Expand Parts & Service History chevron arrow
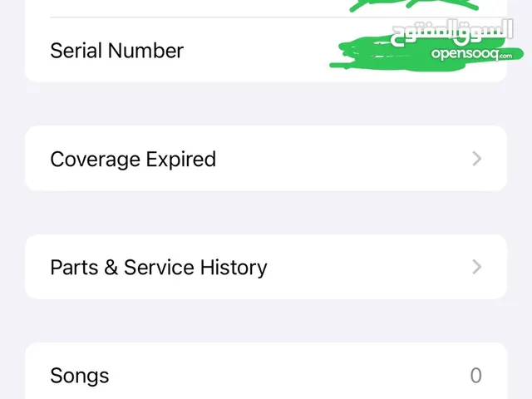Image resolution: width=532 pixels, height=399 pixels. (x=476, y=267)
